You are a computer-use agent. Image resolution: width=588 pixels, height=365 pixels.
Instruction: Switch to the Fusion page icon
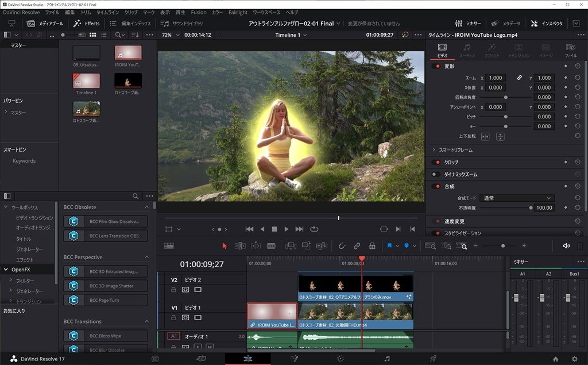click(x=295, y=359)
